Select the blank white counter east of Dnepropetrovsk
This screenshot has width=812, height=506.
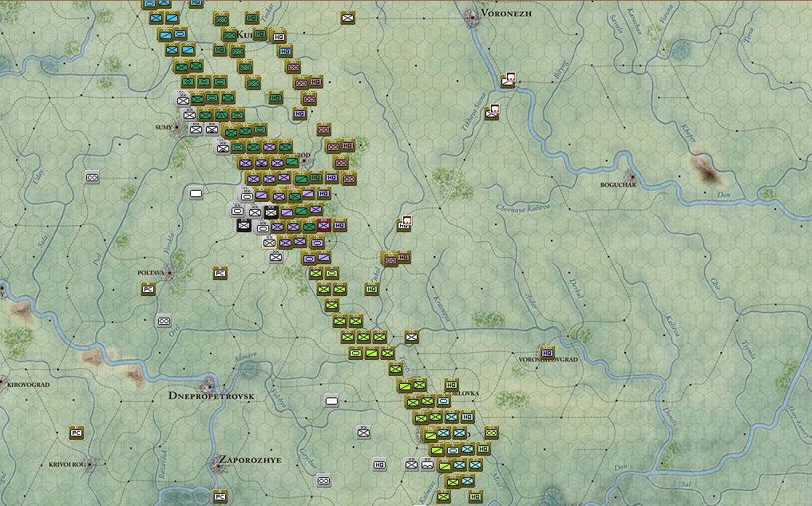click(331, 401)
